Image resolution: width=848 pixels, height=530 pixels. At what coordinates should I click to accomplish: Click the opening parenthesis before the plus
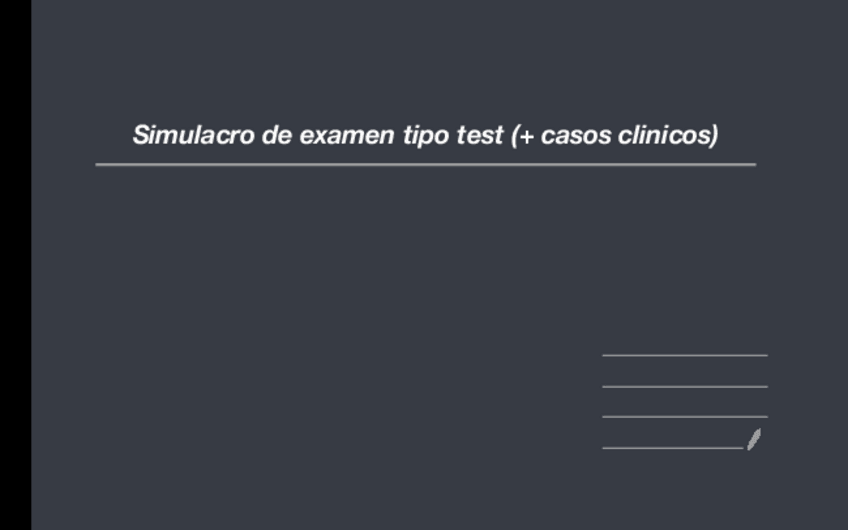514,135
